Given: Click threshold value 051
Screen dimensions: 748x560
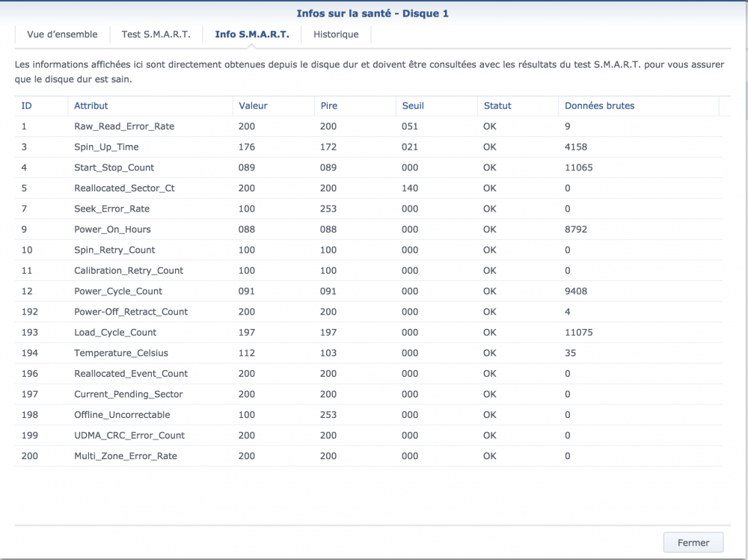Looking at the screenshot, I should [410, 126].
